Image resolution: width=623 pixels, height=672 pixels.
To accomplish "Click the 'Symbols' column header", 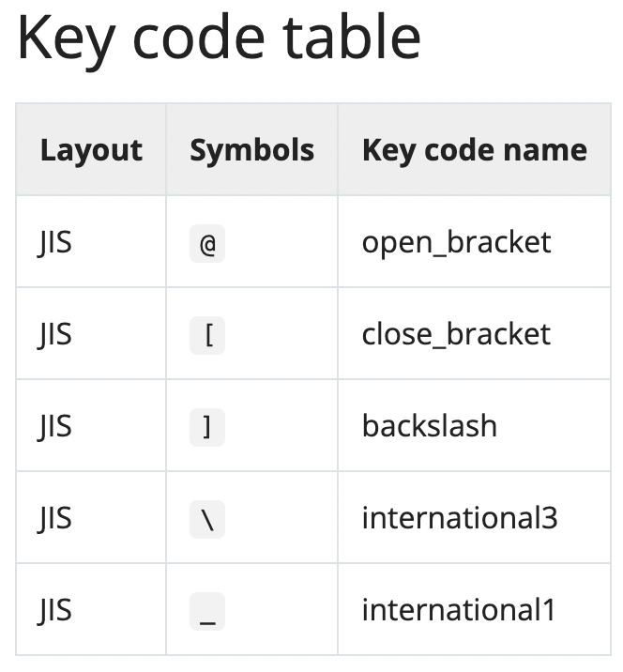I will click(251, 150).
